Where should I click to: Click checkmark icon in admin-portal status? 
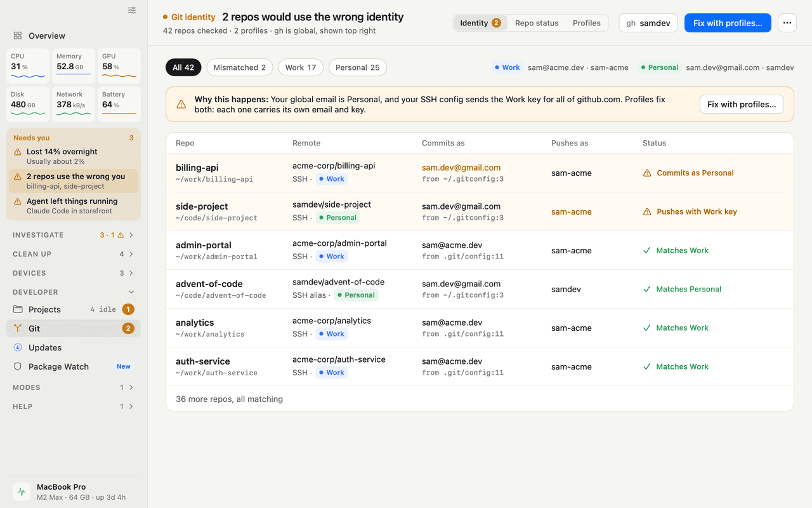point(647,250)
